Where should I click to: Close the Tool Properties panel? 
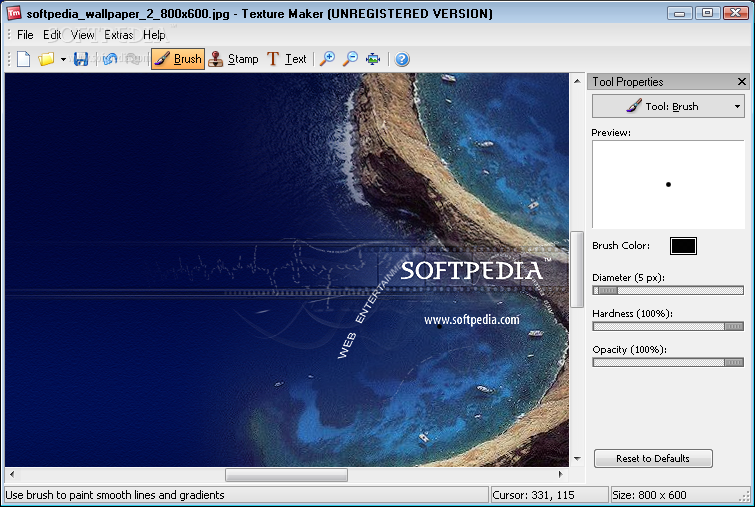click(x=742, y=82)
